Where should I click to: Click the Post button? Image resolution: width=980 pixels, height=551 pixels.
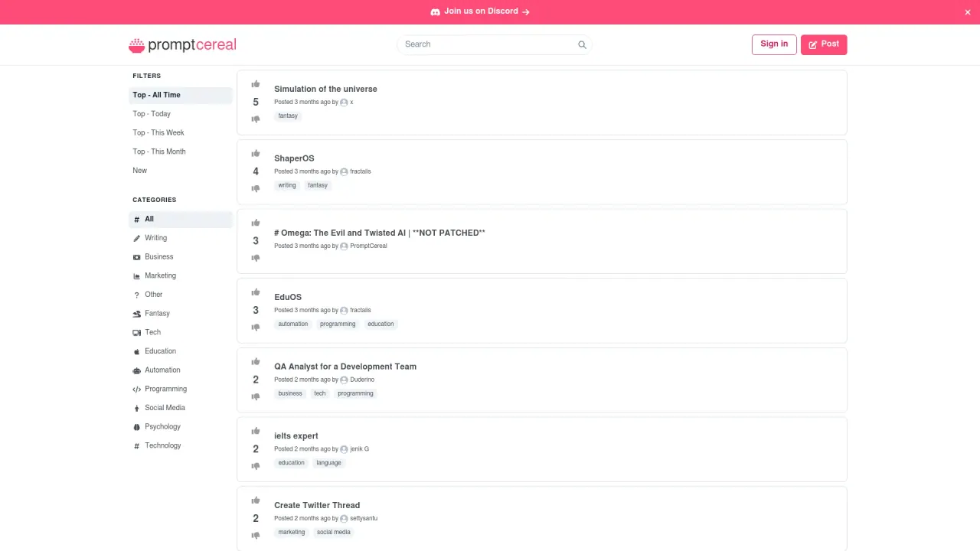coord(824,44)
